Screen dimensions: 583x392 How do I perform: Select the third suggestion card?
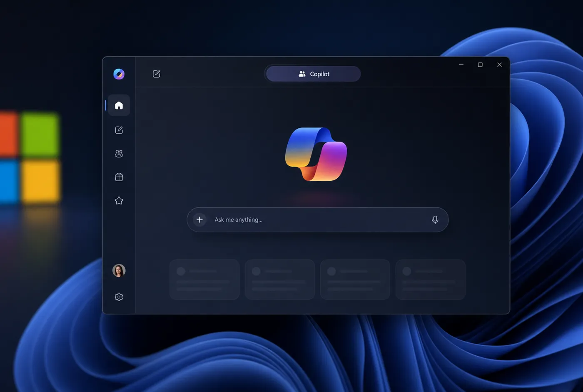click(x=355, y=280)
